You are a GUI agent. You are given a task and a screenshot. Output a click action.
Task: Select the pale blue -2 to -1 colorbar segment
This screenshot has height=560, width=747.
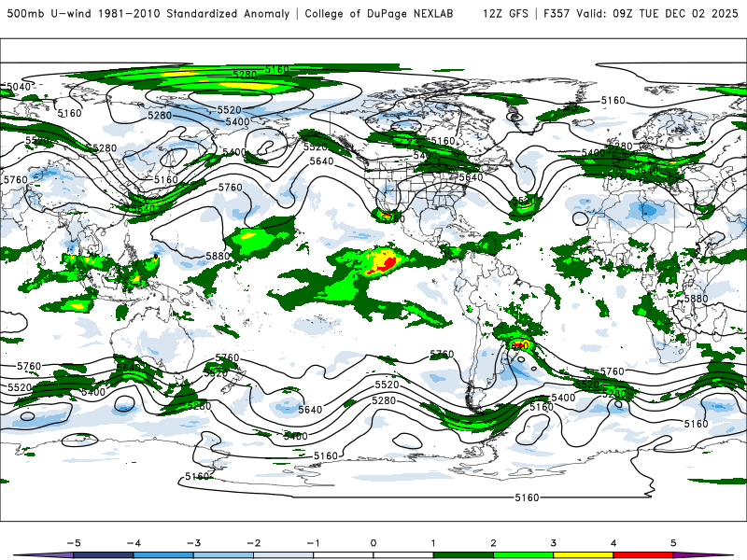tap(284, 555)
